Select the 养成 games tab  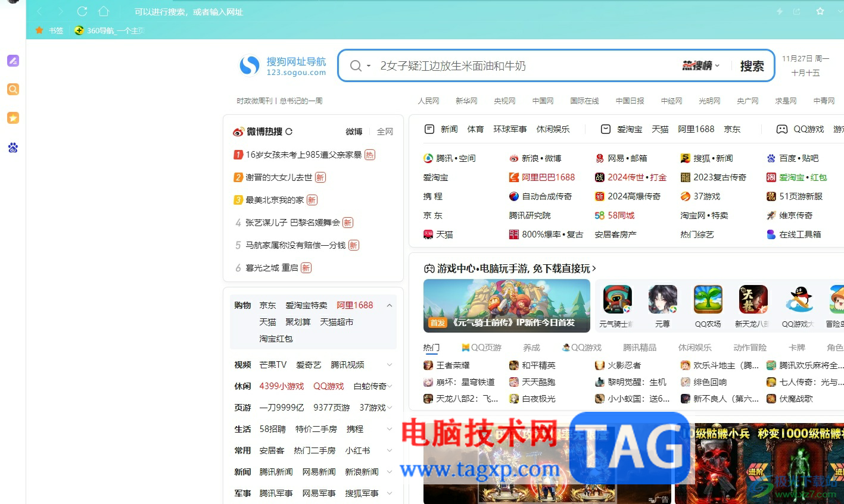531,348
